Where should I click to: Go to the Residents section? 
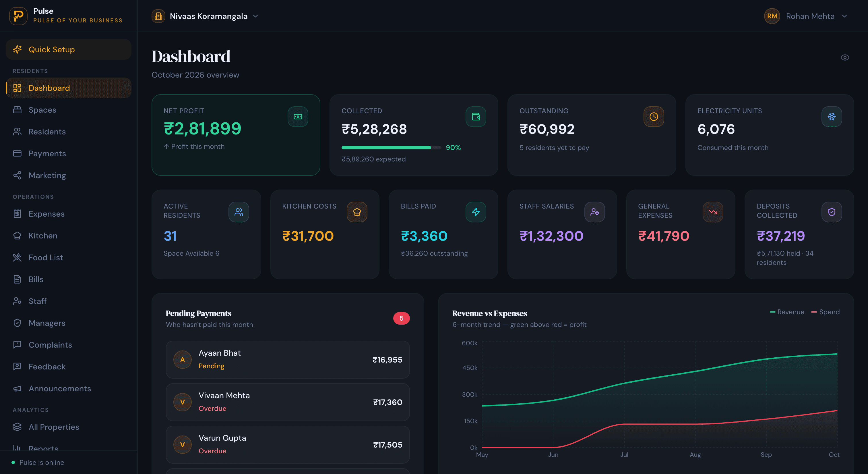(x=68, y=132)
